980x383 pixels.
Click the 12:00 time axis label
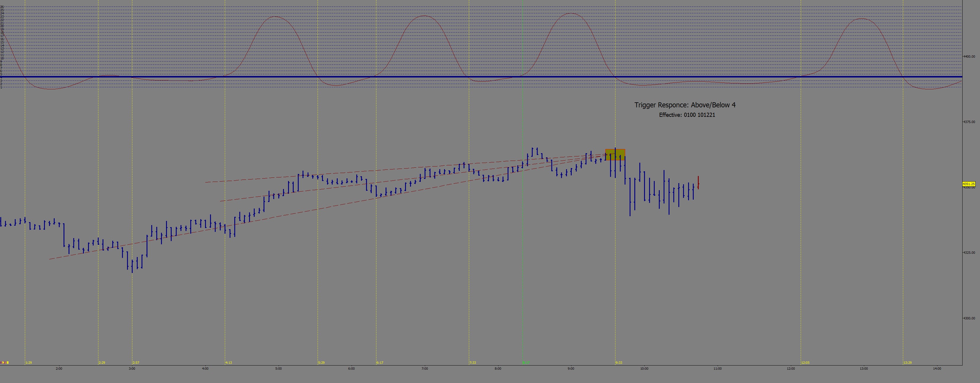[791, 369]
